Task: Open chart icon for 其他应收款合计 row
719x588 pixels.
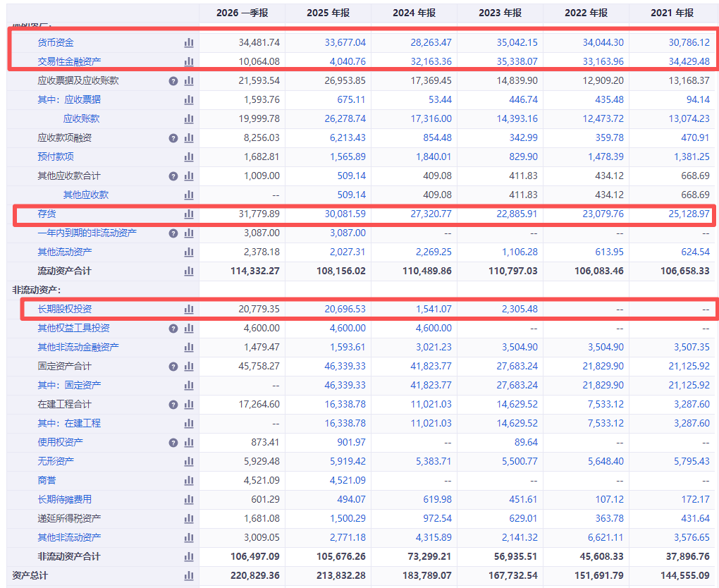Action: pos(188,176)
